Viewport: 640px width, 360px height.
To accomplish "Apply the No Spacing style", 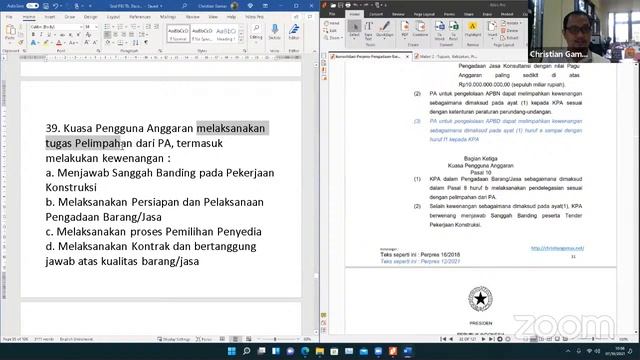I will point(202,33).
